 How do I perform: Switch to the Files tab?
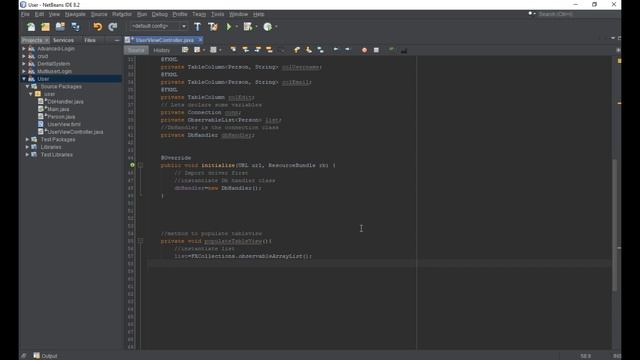pos(90,40)
